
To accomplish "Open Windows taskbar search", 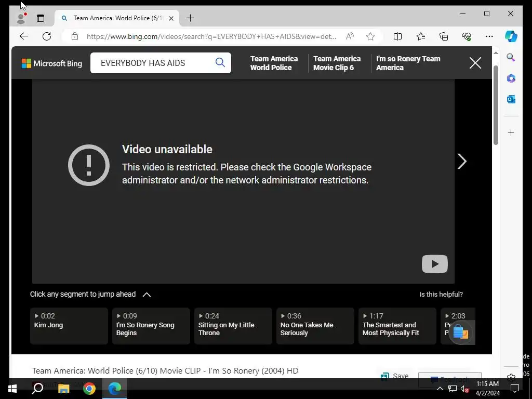I will click(x=37, y=389).
